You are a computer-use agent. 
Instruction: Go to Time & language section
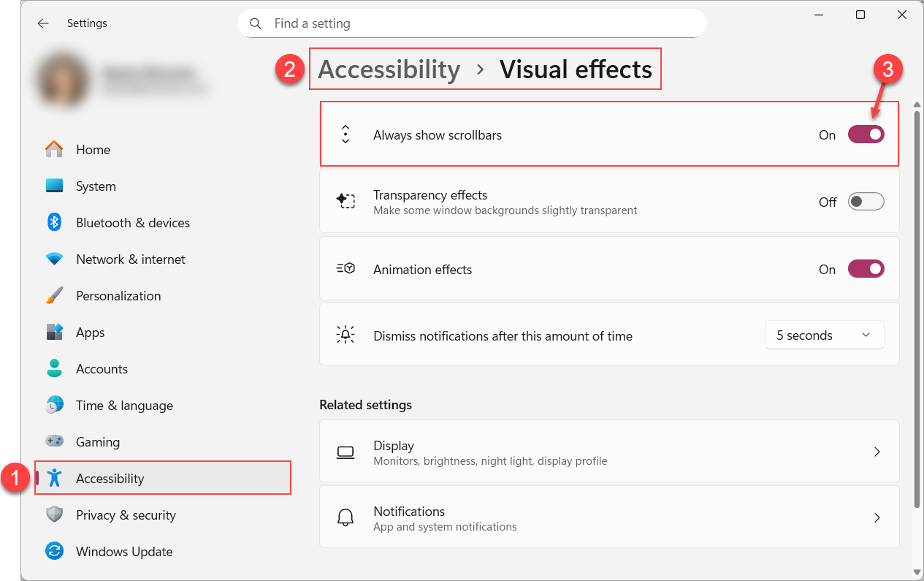[124, 406]
